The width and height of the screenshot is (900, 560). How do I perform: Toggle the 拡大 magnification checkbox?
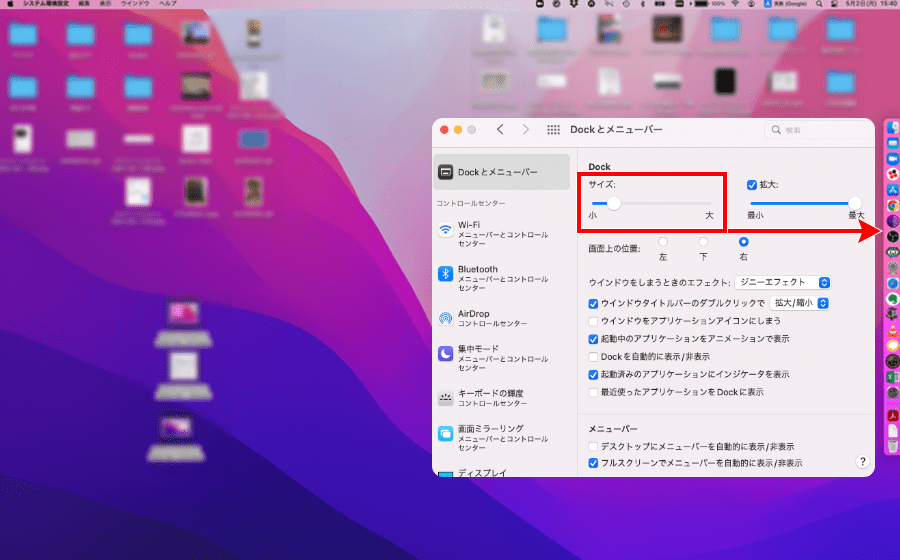coord(751,185)
